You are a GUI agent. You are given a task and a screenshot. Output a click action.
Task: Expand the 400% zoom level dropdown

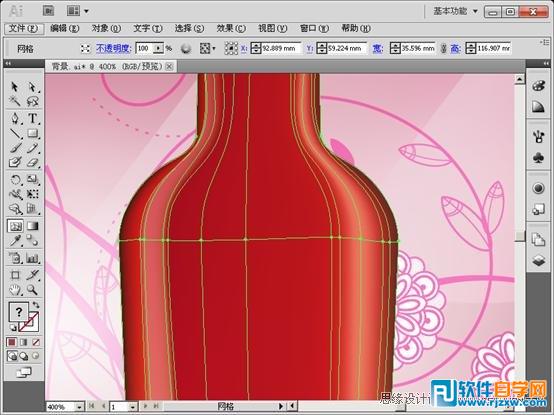(79, 407)
